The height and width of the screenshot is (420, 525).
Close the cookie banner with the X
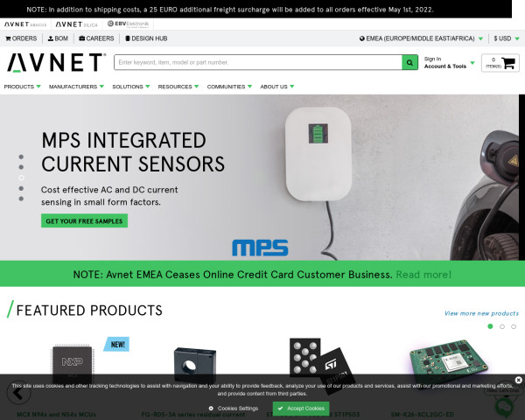[518, 380]
